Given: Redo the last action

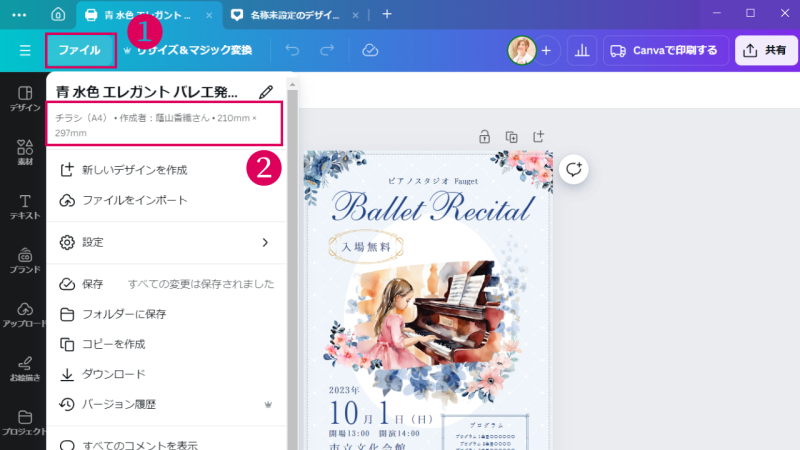Looking at the screenshot, I should coord(327,50).
